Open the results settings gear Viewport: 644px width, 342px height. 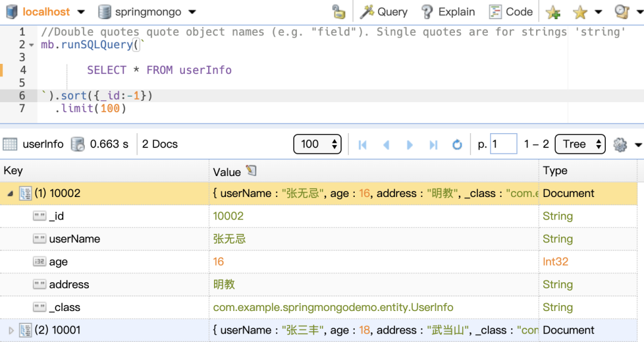[620, 144]
